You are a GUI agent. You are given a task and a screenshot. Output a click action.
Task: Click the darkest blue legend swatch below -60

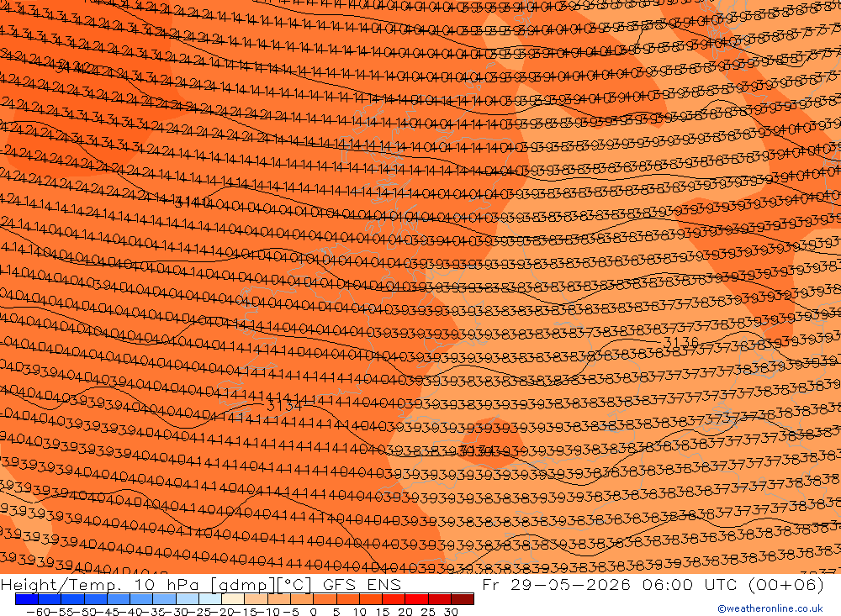click(x=27, y=599)
